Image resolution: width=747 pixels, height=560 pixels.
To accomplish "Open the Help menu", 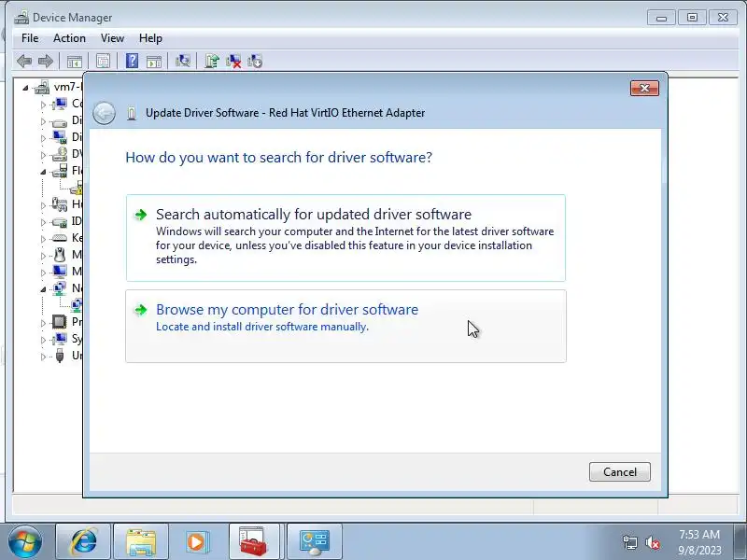I will point(150,38).
